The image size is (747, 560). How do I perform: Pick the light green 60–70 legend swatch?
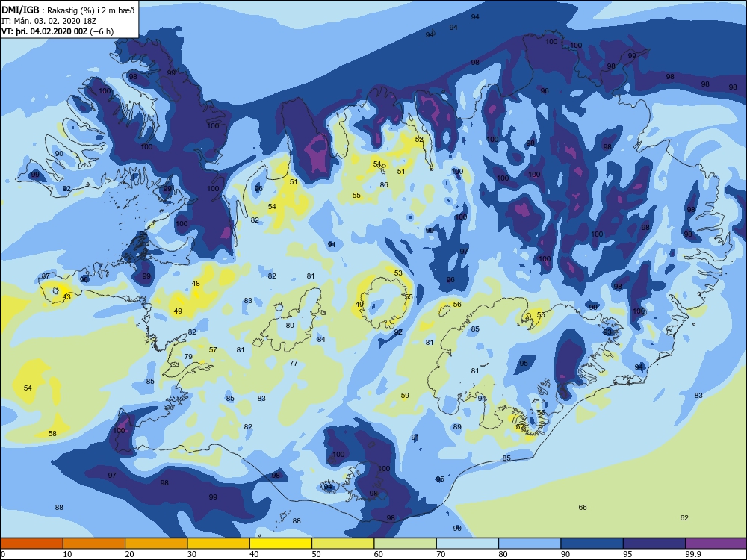(406, 544)
